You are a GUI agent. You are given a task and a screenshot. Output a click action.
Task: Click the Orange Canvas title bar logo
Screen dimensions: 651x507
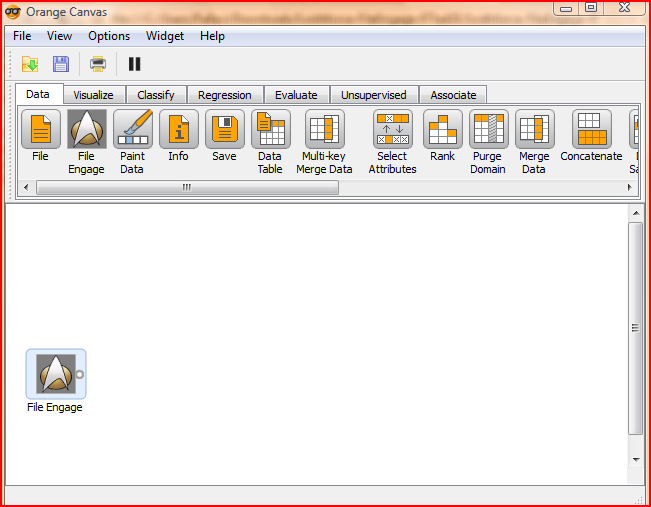(13, 12)
